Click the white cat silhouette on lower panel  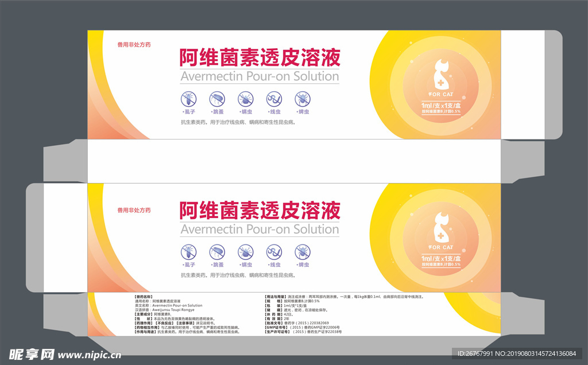(x=441, y=228)
